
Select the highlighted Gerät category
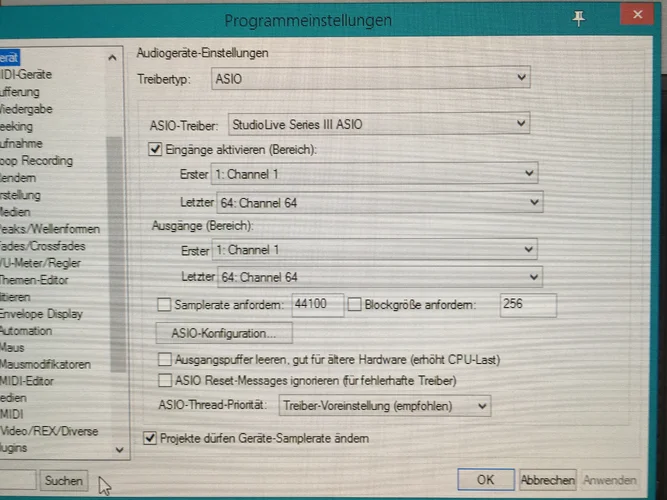tap(9, 57)
